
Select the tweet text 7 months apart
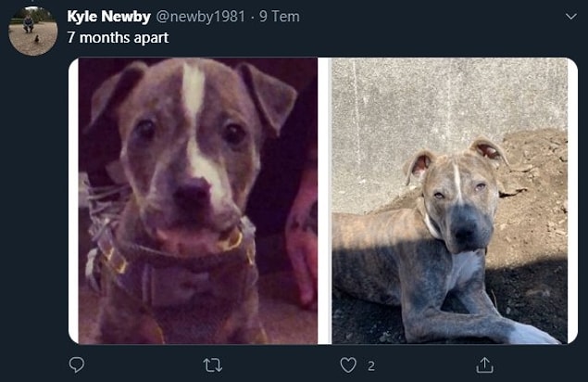point(118,38)
